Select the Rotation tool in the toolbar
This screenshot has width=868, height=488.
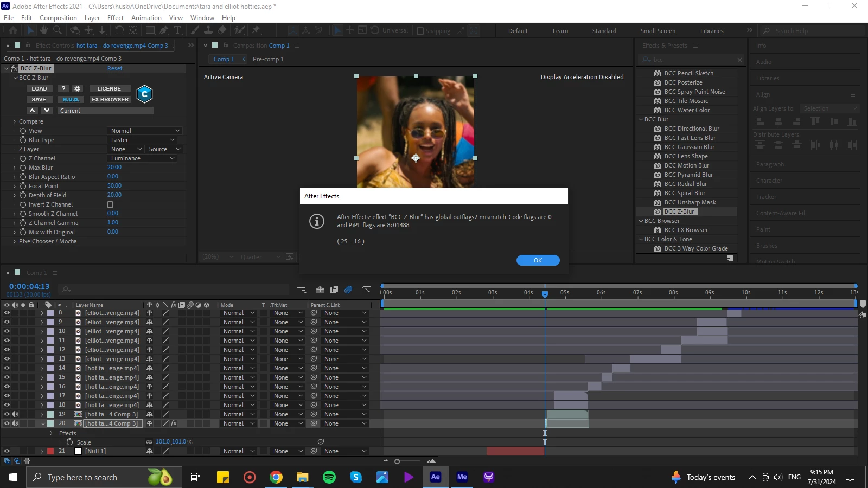point(119,30)
